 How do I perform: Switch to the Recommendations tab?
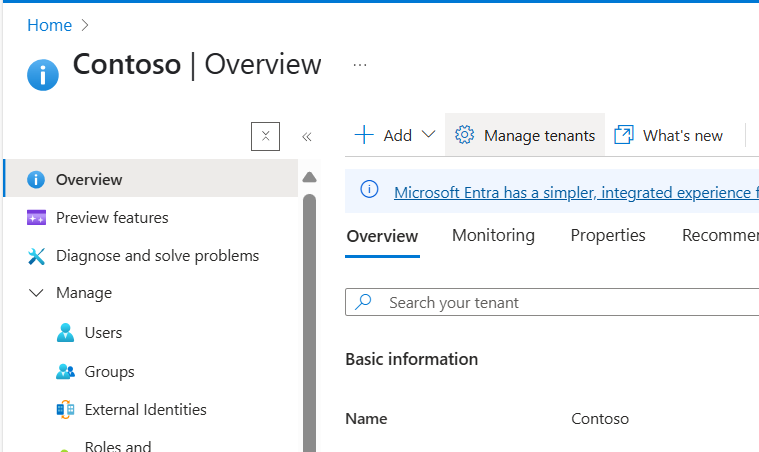click(x=720, y=235)
